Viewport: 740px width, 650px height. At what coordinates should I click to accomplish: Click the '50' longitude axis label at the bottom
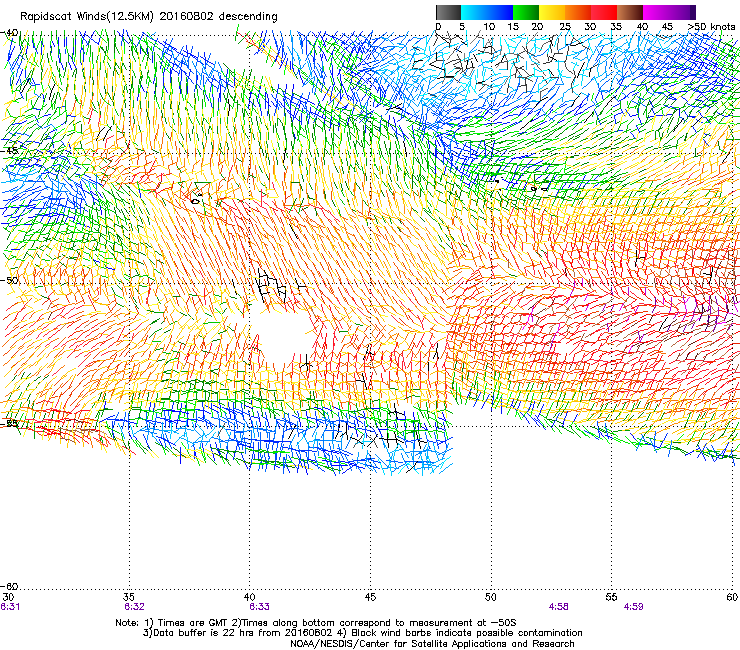(x=491, y=597)
